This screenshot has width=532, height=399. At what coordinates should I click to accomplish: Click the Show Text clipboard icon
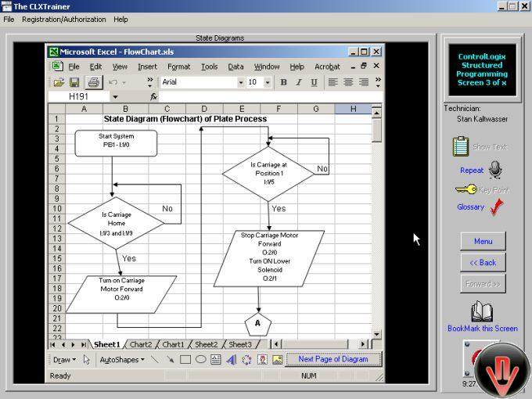pyautogui.click(x=460, y=146)
